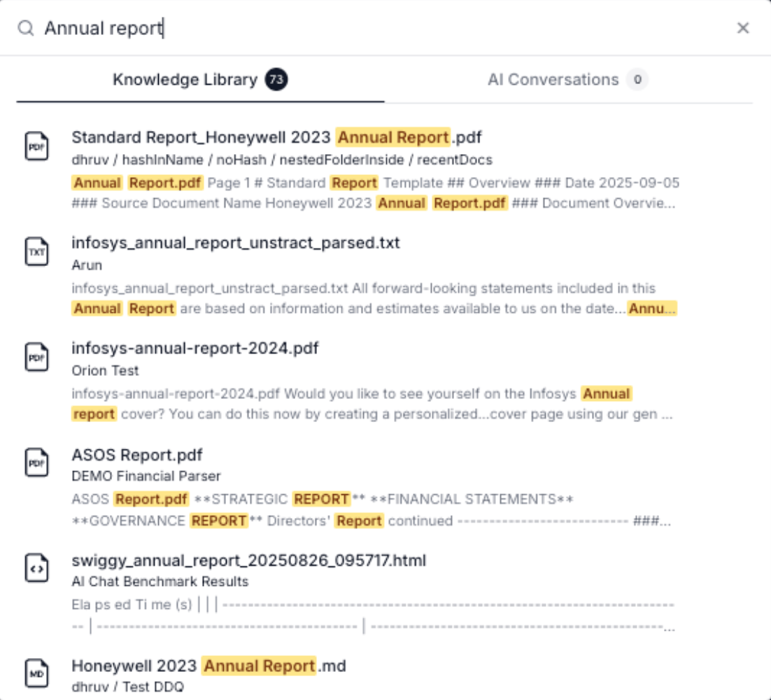The width and height of the screenshot is (771, 700).
Task: Switch to the AI Conversations tab
Action: (568, 80)
